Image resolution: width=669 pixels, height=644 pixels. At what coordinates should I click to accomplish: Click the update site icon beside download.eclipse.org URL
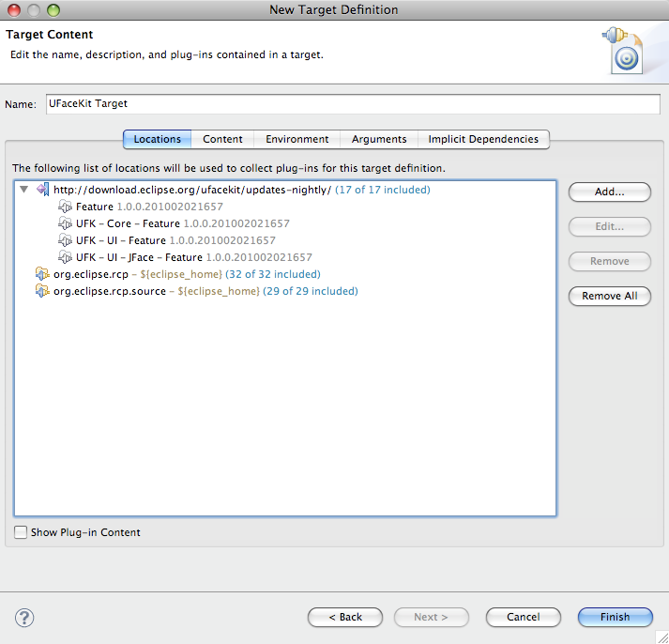(x=42, y=190)
